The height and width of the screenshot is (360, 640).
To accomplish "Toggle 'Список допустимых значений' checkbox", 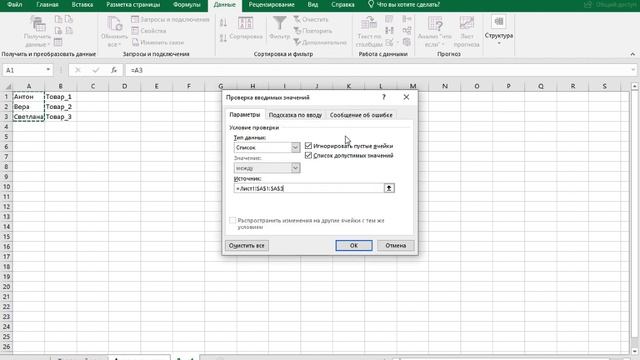I will point(308,156).
